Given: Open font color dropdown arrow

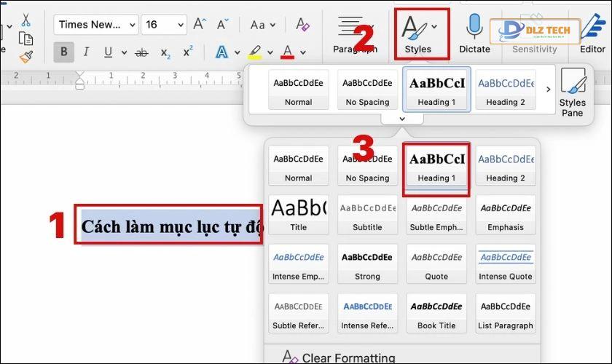Looking at the screenshot, I should (x=303, y=52).
